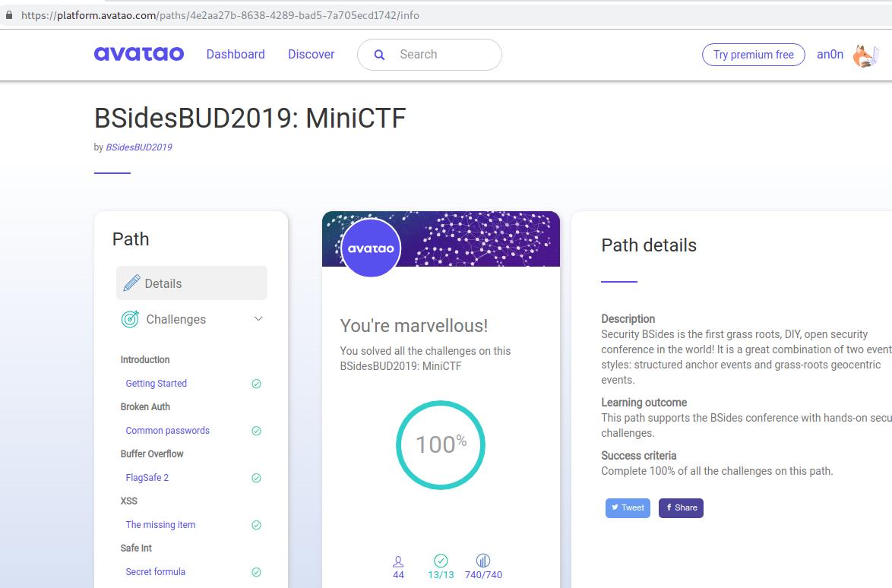Click the BSidesBUD2019: MiniCTF page title
Viewport: 892px width, 588px height.
250,119
